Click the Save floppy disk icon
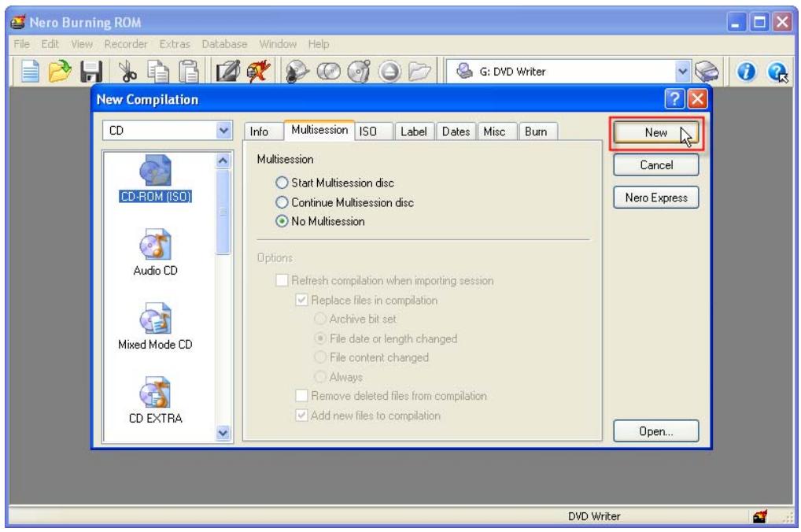The width and height of the screenshot is (801, 532). (x=91, y=71)
